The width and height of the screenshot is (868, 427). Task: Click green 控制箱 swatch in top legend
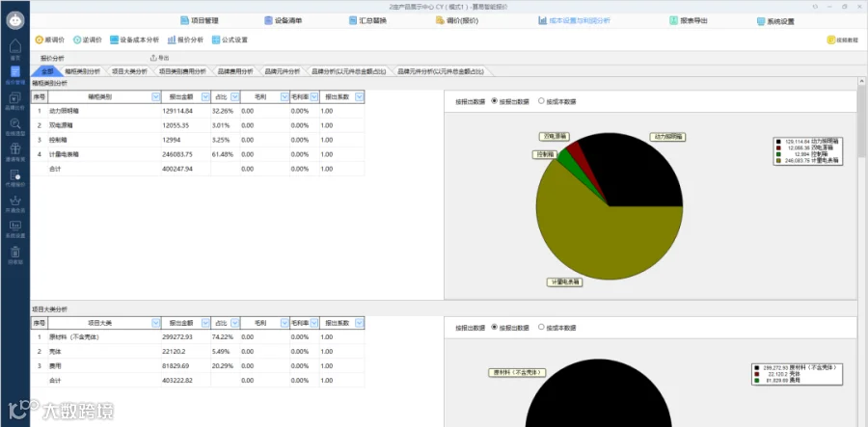point(778,154)
